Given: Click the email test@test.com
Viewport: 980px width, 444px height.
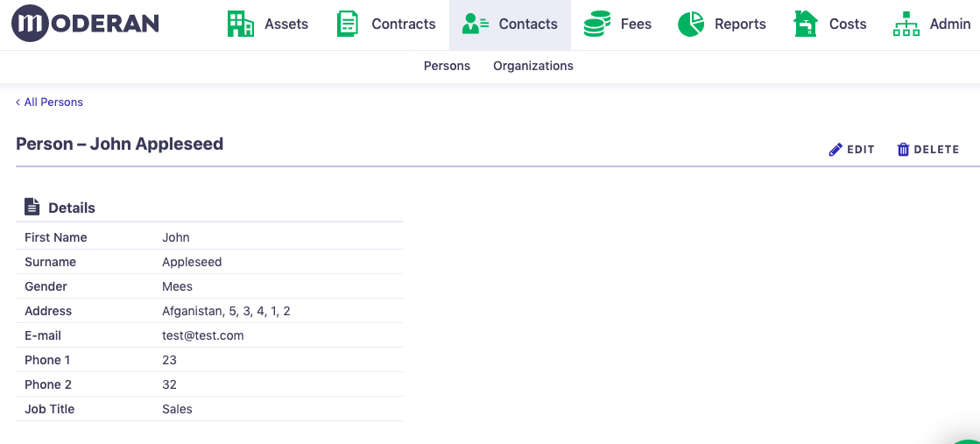Looking at the screenshot, I should pos(203,335).
